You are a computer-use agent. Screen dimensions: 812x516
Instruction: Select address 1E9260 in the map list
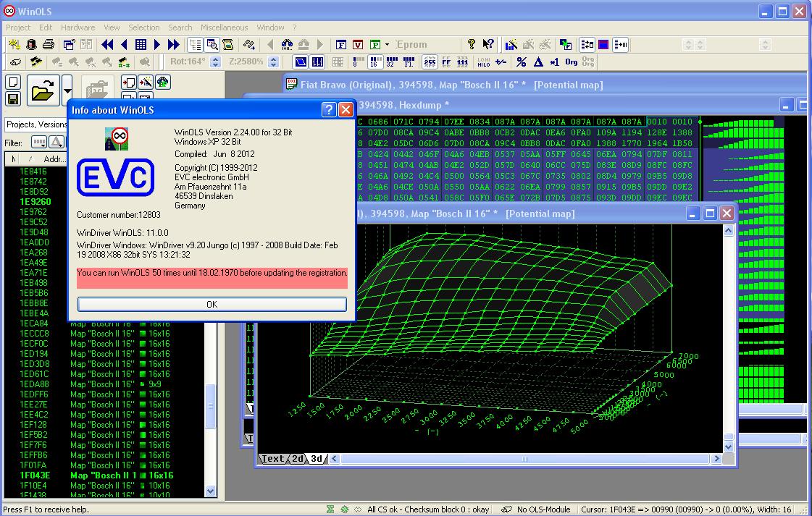[x=35, y=202]
